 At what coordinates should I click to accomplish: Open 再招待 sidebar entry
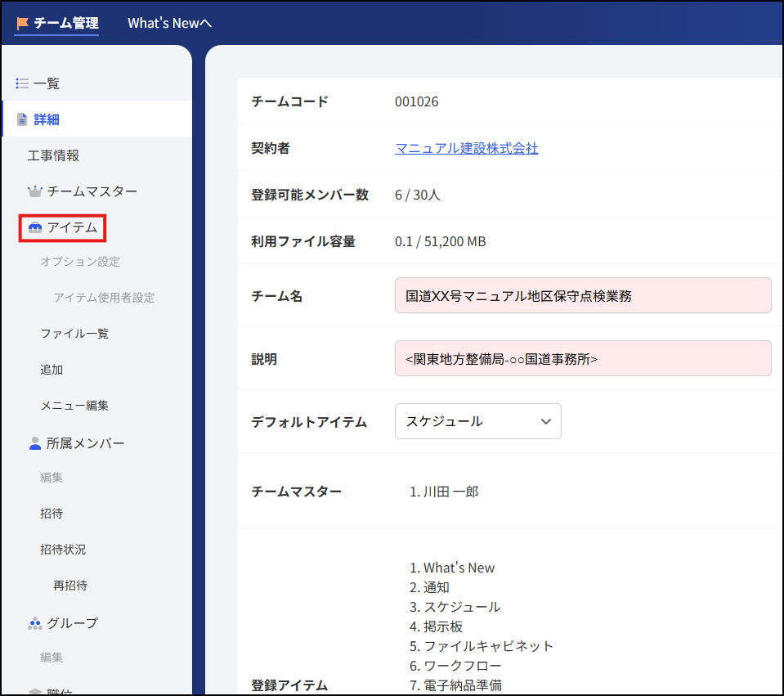pyautogui.click(x=70, y=586)
